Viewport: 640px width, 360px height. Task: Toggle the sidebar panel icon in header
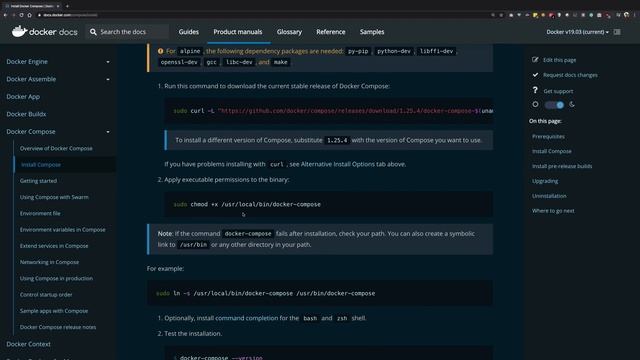click(x=617, y=32)
